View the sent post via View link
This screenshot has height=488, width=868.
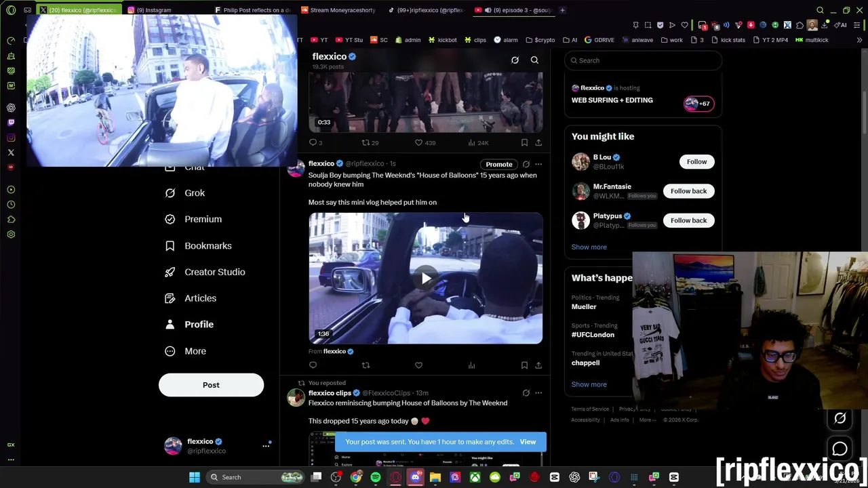(528, 442)
